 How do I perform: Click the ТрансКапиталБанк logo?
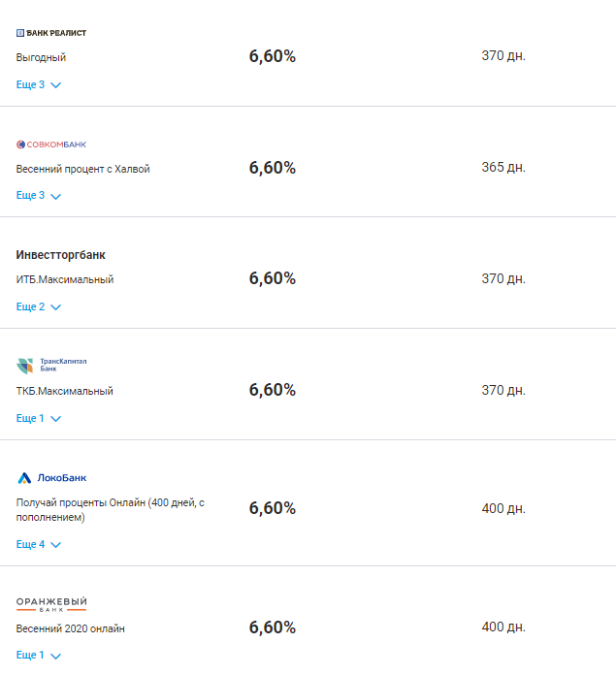point(51,366)
